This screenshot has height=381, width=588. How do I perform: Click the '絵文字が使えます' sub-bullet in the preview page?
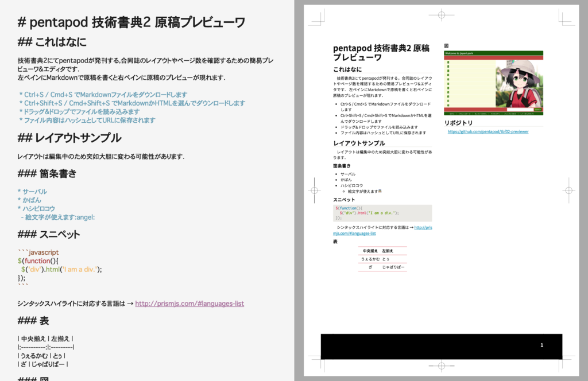365,192
